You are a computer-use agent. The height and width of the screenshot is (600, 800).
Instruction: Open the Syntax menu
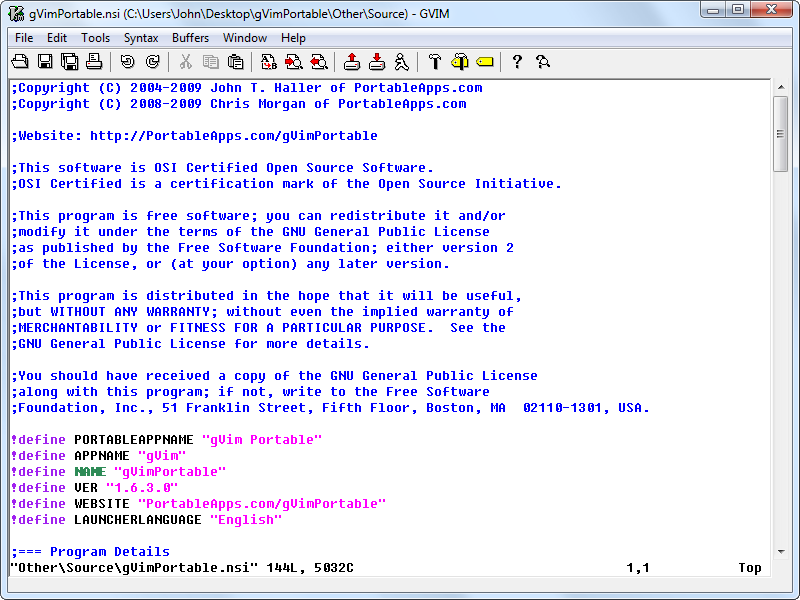click(140, 38)
